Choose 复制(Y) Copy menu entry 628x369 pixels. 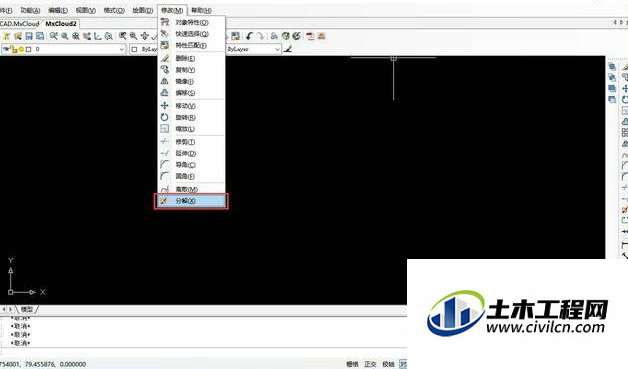(x=191, y=70)
